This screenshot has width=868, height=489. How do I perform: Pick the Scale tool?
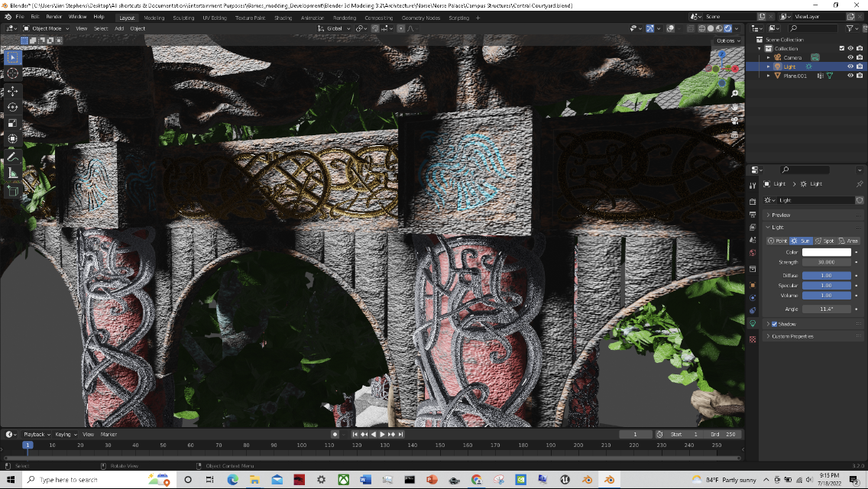pyautogui.click(x=13, y=123)
